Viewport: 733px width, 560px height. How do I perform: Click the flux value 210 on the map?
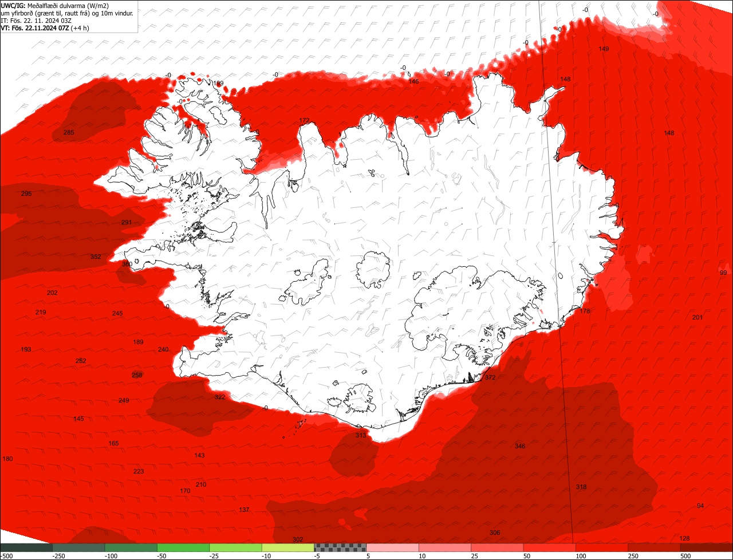tap(201, 484)
